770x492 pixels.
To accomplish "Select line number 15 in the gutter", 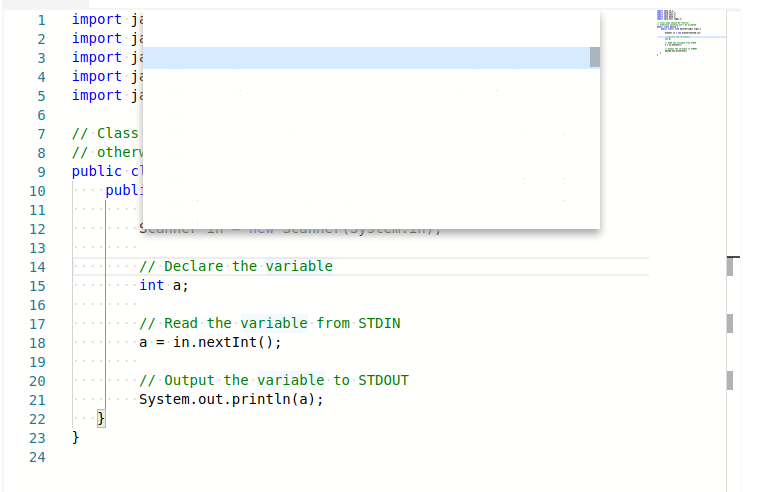I will coord(37,286).
